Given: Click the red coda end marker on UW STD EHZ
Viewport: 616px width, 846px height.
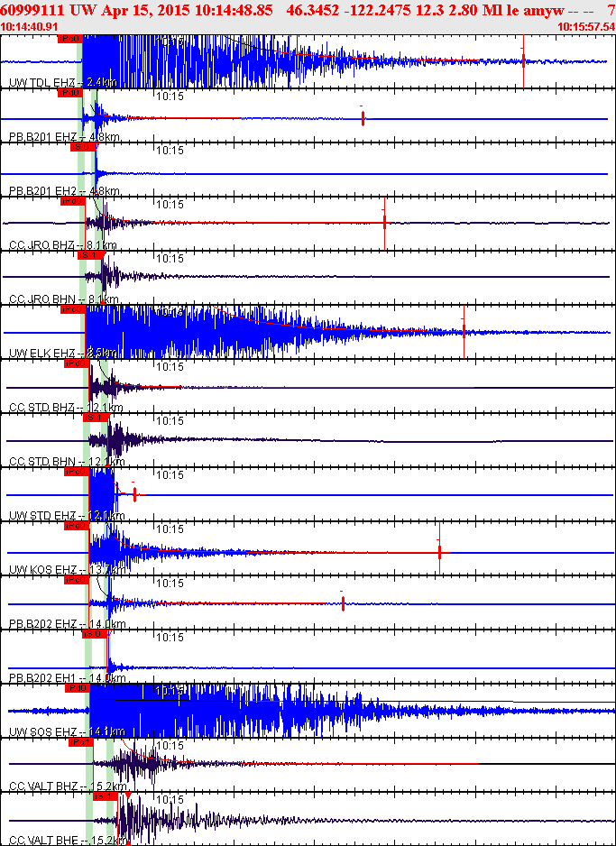Looking at the screenshot, I should pyautogui.click(x=135, y=494).
